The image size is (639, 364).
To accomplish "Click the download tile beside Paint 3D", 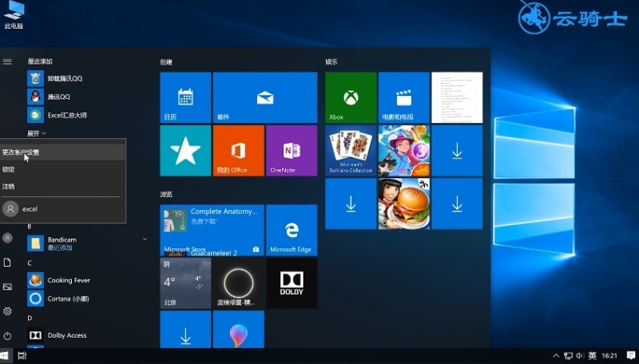I will tap(185, 329).
